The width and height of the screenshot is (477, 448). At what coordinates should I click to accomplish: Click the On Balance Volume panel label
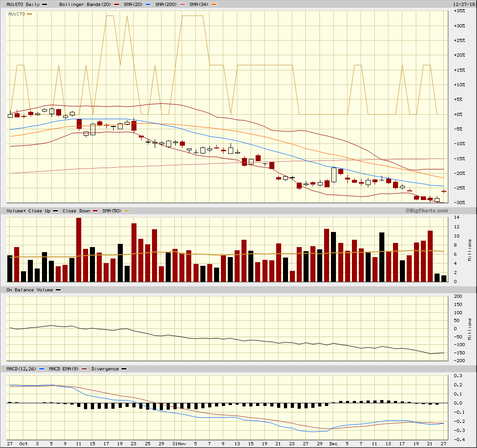click(30, 290)
